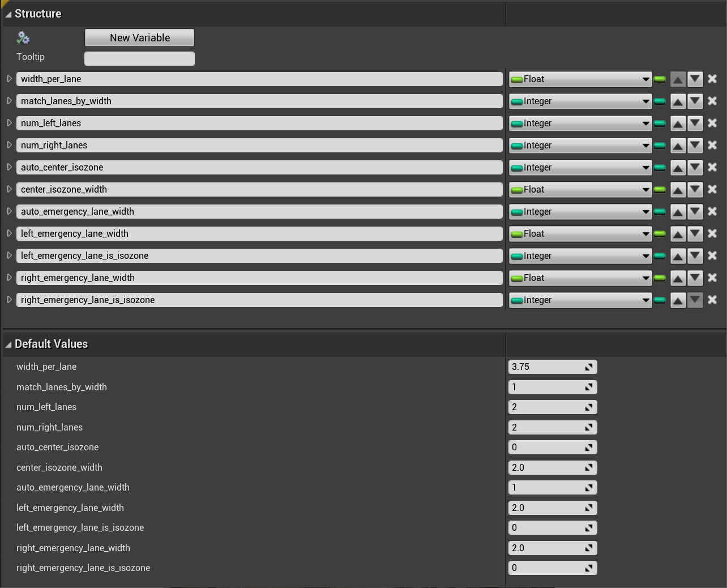Click the structure settings icon beside New Variable
The width and height of the screenshot is (727, 588).
(x=23, y=38)
